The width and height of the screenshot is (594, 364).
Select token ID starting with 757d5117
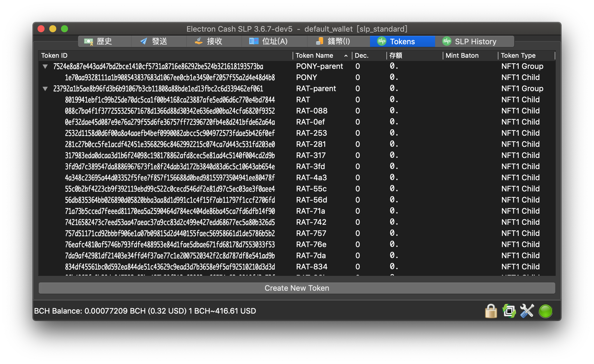pyautogui.click(x=170, y=233)
